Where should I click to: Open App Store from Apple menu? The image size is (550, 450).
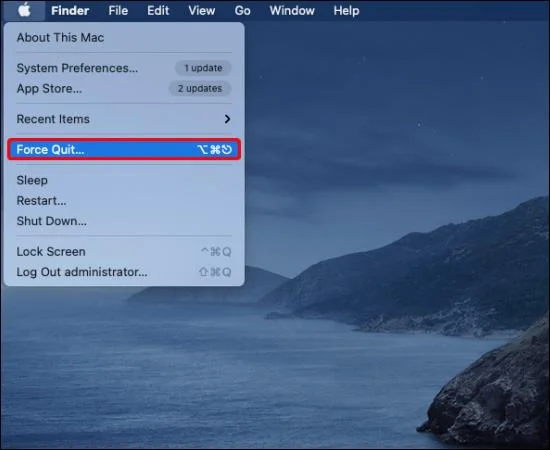point(124,88)
